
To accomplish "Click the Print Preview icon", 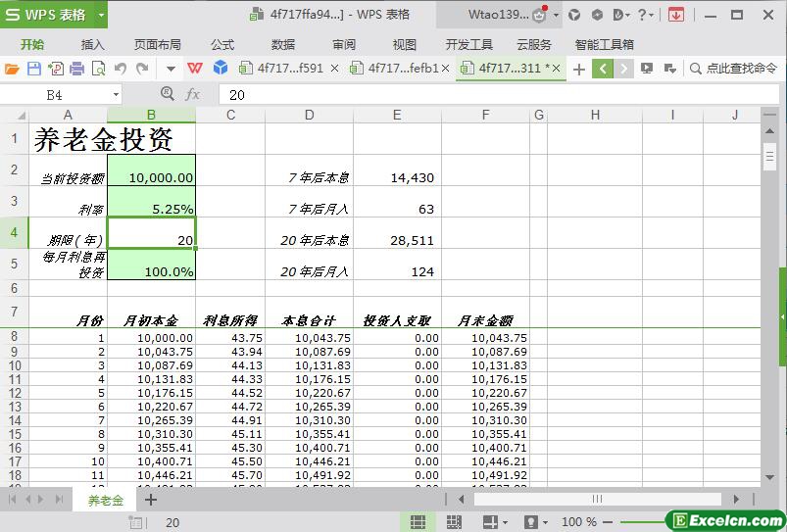I will click(x=98, y=69).
